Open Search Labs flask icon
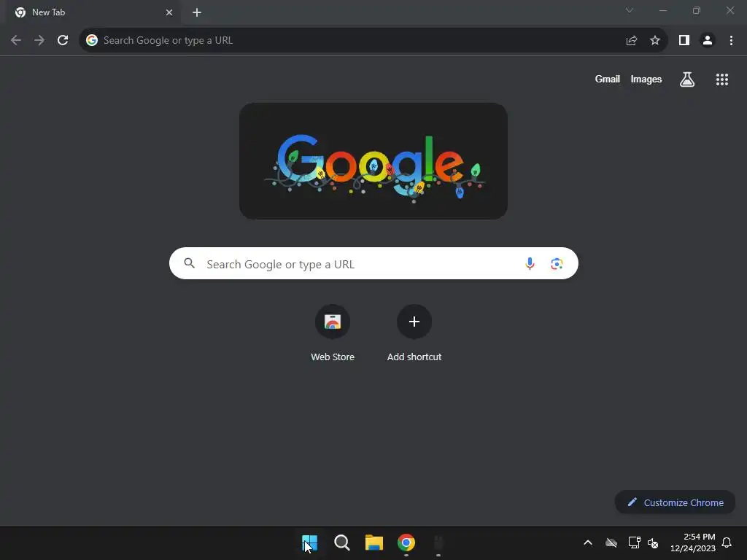 tap(687, 79)
